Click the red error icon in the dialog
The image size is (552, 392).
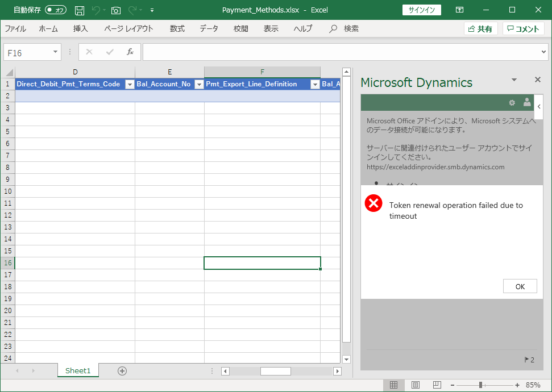click(373, 203)
